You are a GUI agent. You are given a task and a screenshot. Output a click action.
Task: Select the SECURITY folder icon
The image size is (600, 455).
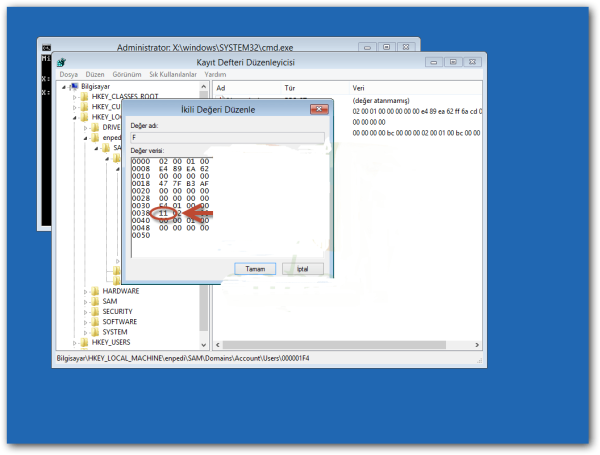tap(95, 311)
